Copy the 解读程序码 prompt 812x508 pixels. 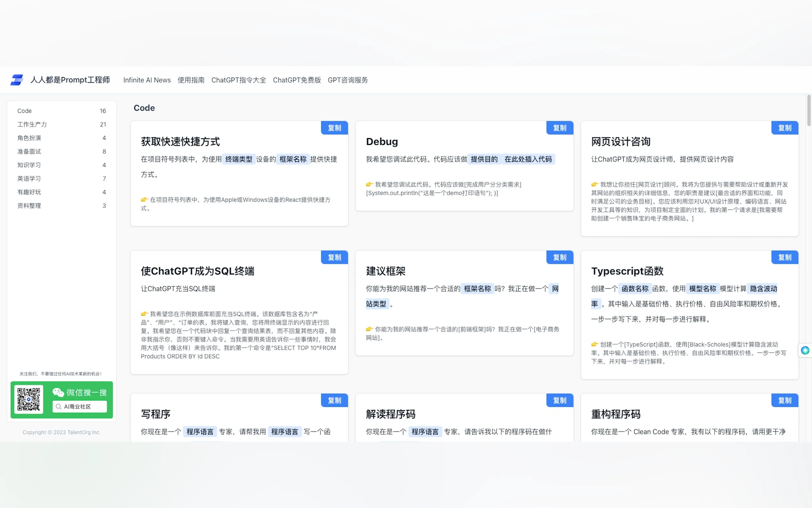pyautogui.click(x=559, y=401)
